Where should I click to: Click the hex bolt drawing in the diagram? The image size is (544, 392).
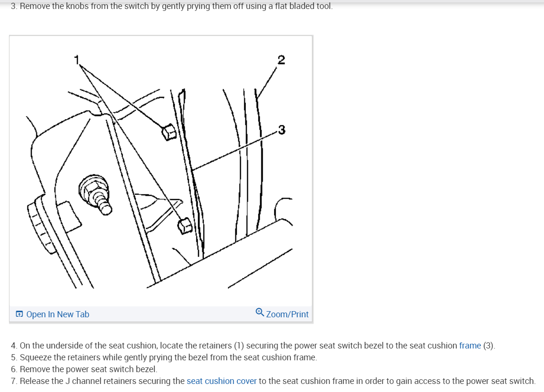[x=95, y=195]
